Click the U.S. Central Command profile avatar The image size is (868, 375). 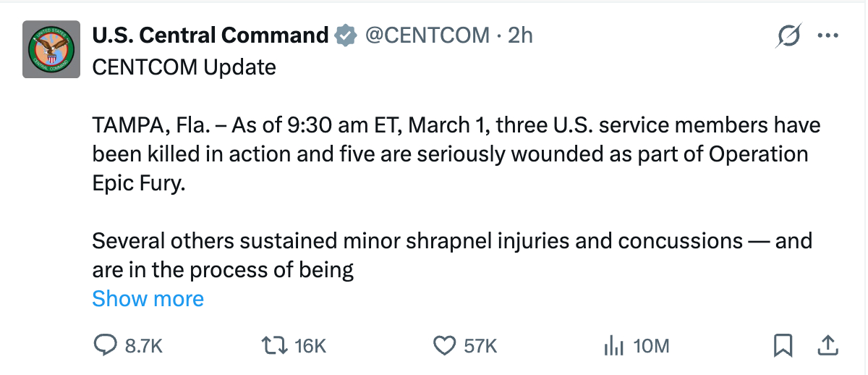51,49
